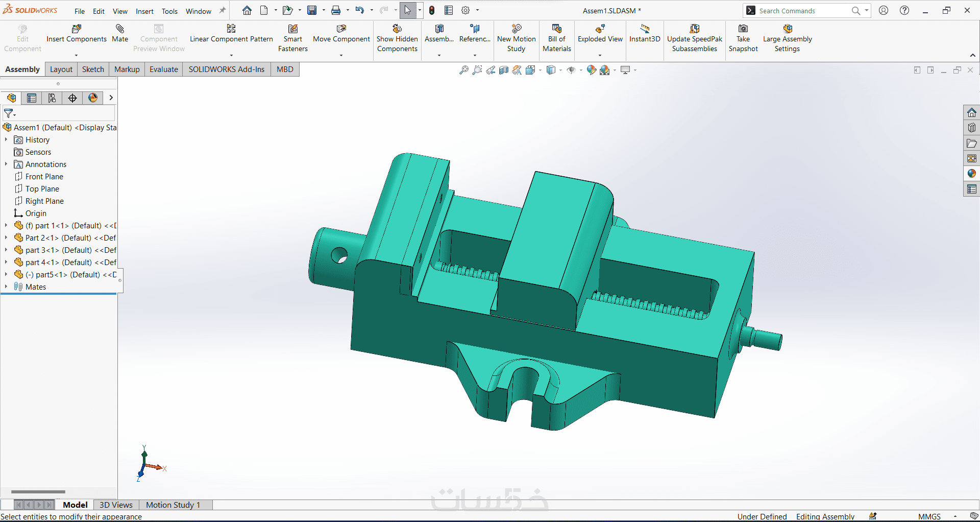Open Edit Appearance color tool

[591, 70]
